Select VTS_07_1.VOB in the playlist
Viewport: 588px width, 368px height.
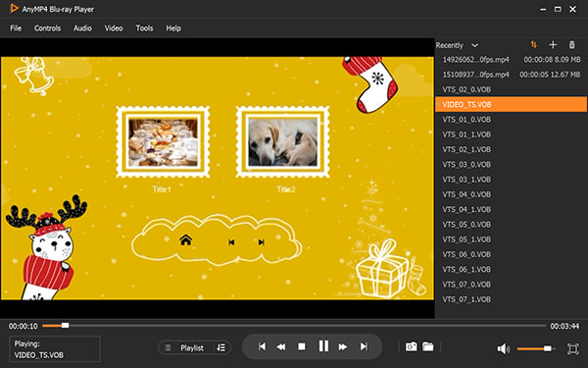(512, 299)
